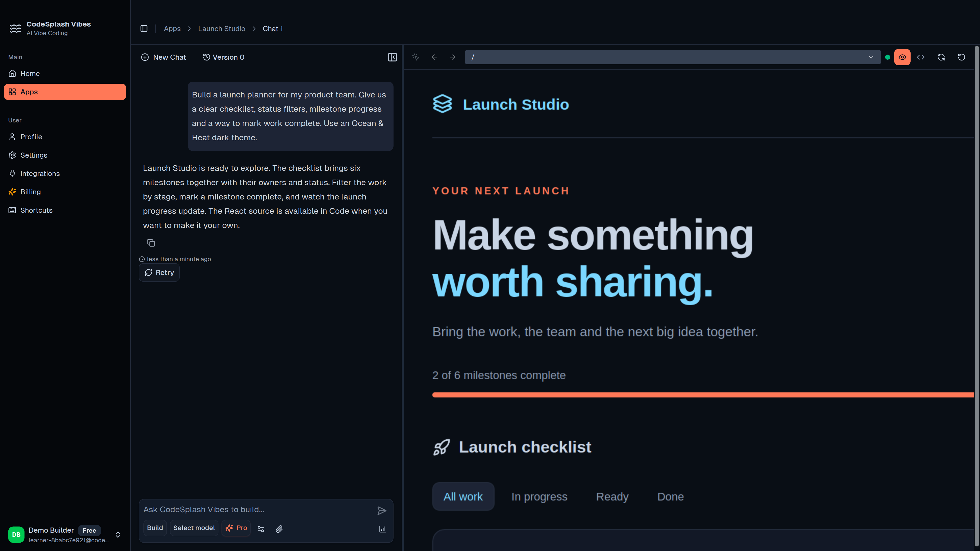Image resolution: width=980 pixels, height=551 pixels.
Task: Open Version 0 history
Action: pyautogui.click(x=224, y=57)
